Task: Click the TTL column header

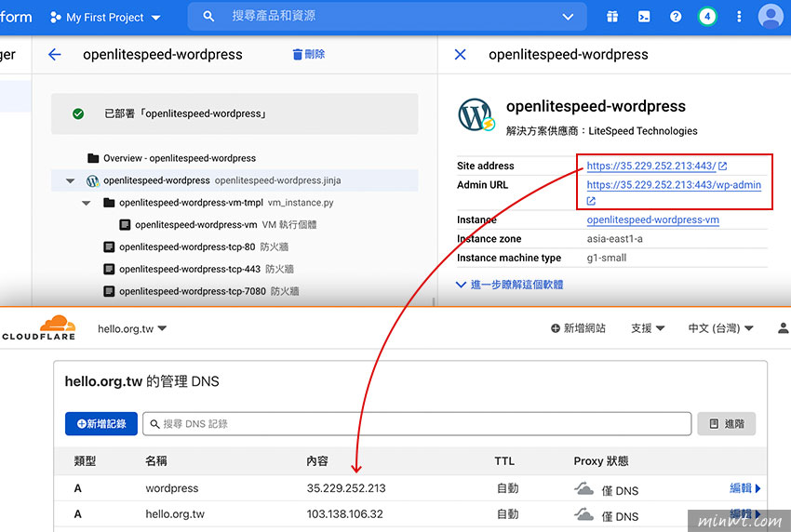Action: coord(504,461)
